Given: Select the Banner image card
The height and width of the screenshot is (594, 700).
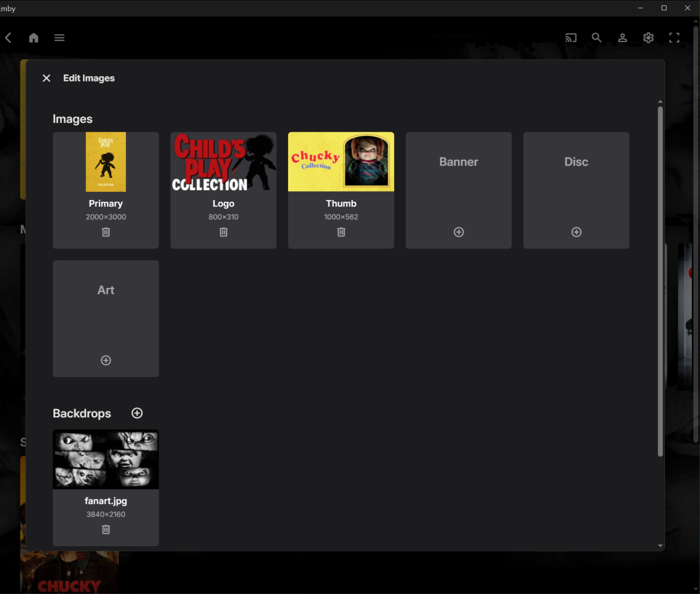Looking at the screenshot, I should (459, 190).
